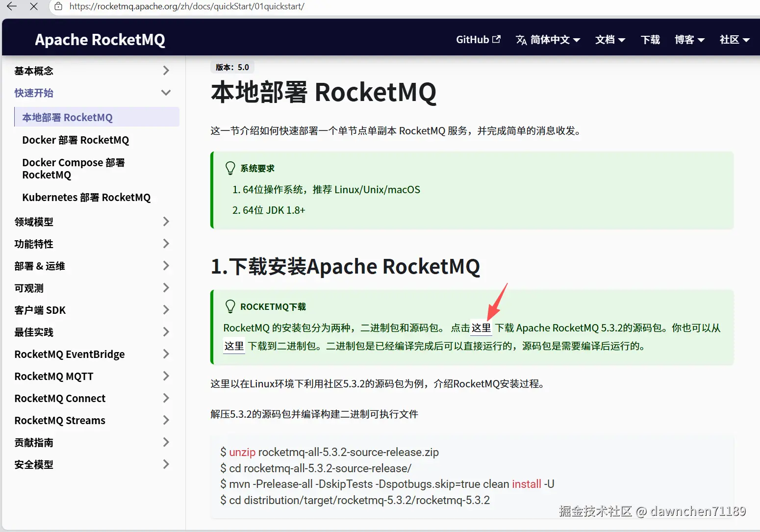Expand the 领域模型 chevron
The height and width of the screenshot is (532, 760).
[166, 222]
